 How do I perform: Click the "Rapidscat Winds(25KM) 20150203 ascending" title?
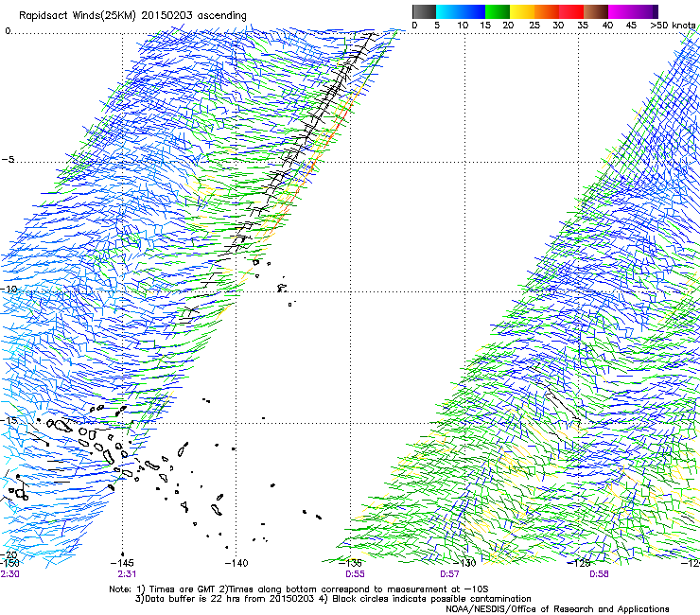(132, 16)
